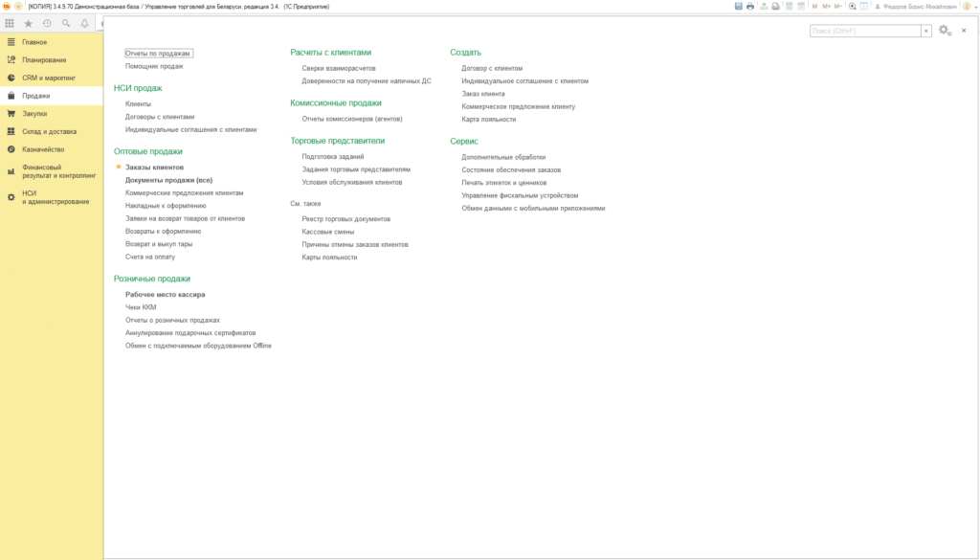Image resolution: width=980 pixels, height=560 pixels.
Task: Open Реестр торговых документов
Action: [346, 219]
